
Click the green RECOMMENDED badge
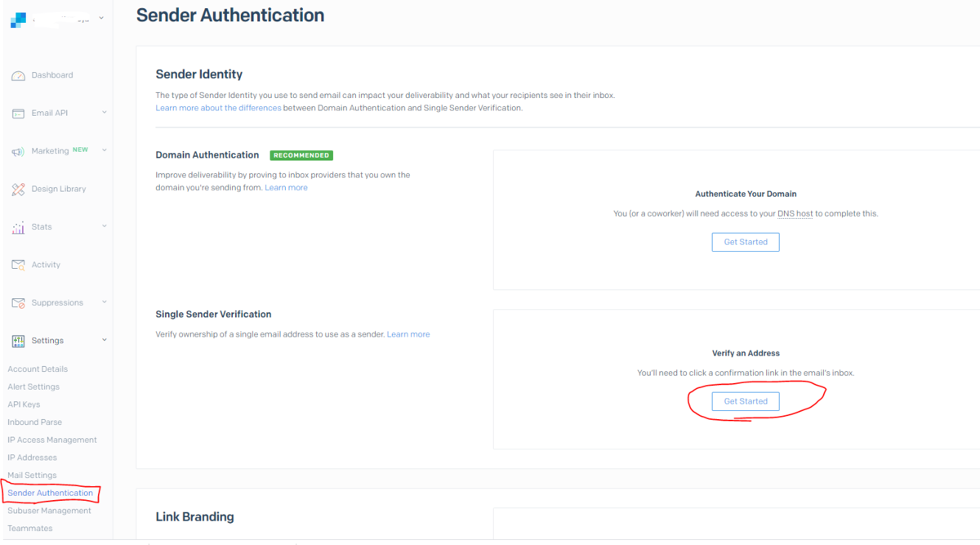[301, 155]
